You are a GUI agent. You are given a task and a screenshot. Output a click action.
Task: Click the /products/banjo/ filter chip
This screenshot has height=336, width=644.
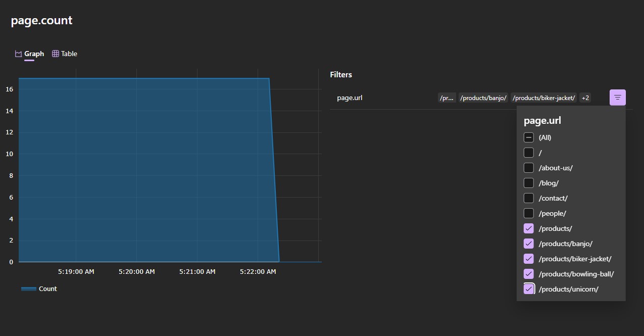click(483, 98)
